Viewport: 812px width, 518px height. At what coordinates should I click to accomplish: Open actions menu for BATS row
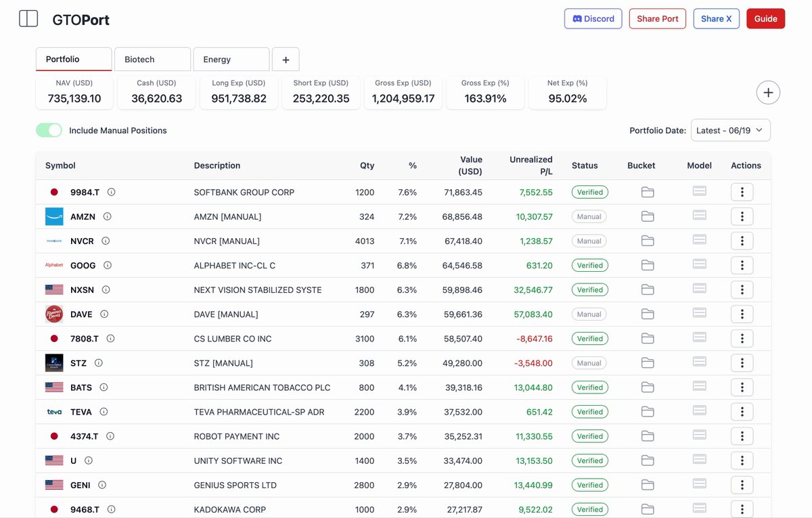point(742,387)
